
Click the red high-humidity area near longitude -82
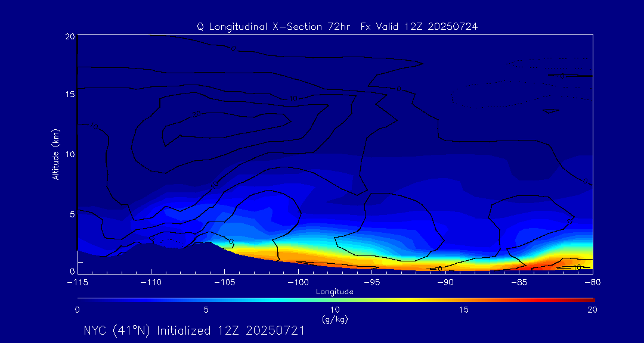[561, 261]
